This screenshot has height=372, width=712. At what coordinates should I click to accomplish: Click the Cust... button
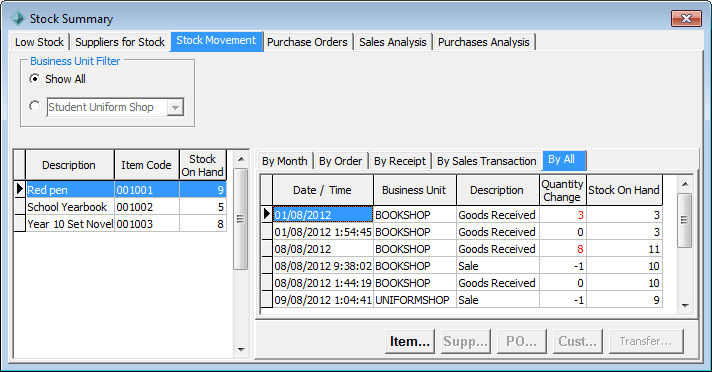click(x=578, y=341)
